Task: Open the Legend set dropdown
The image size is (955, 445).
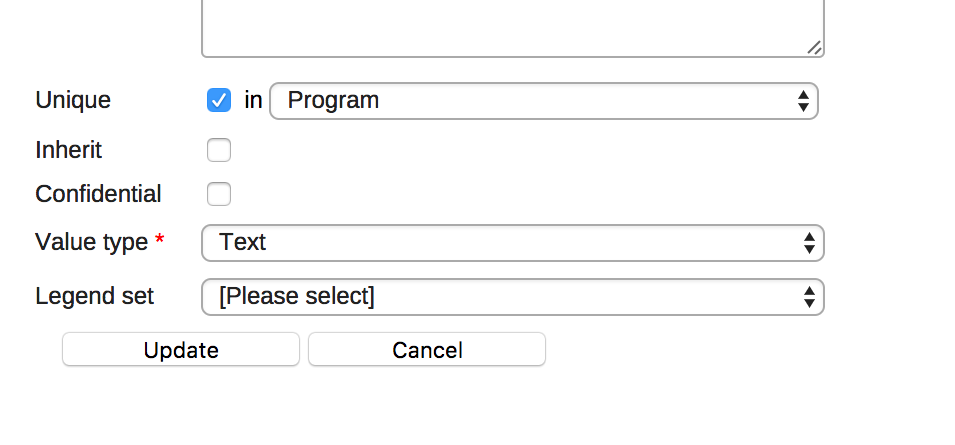Action: point(512,297)
